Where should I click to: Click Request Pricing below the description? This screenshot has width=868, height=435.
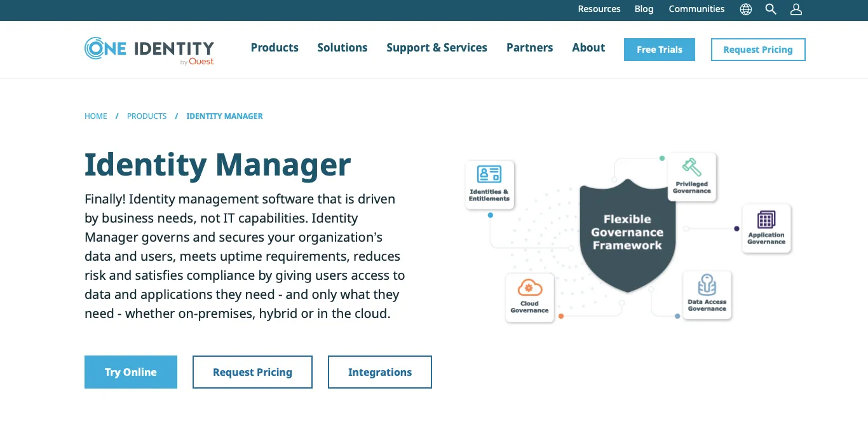pos(252,372)
